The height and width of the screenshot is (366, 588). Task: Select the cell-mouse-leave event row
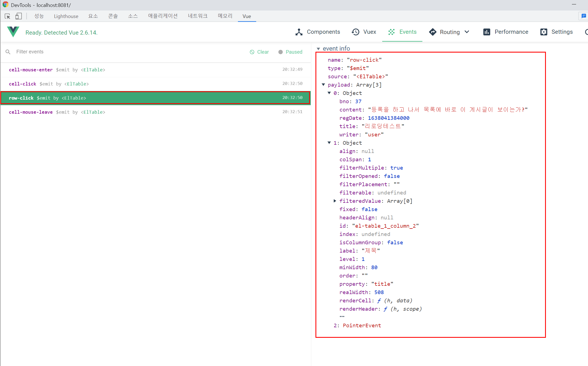tap(155, 112)
